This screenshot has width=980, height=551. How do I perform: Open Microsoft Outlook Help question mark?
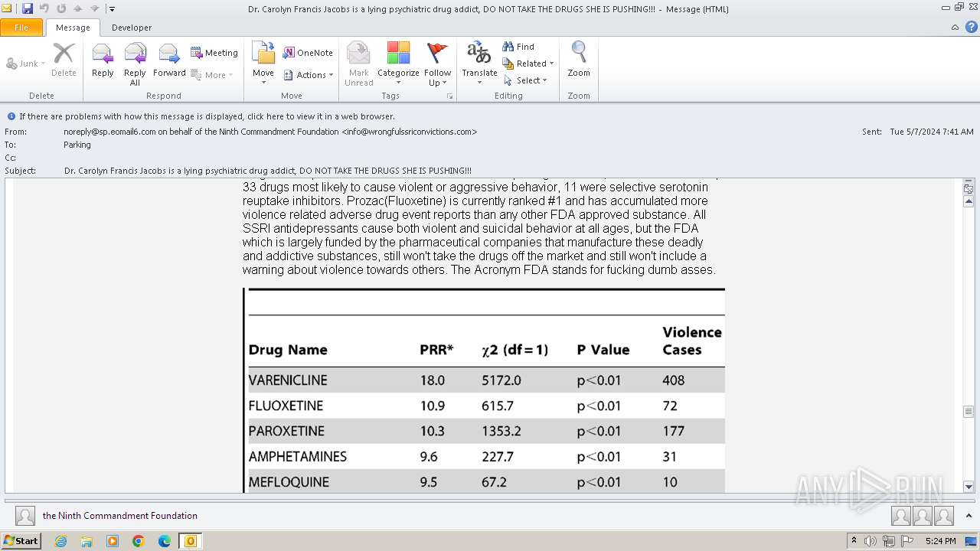coord(971,28)
